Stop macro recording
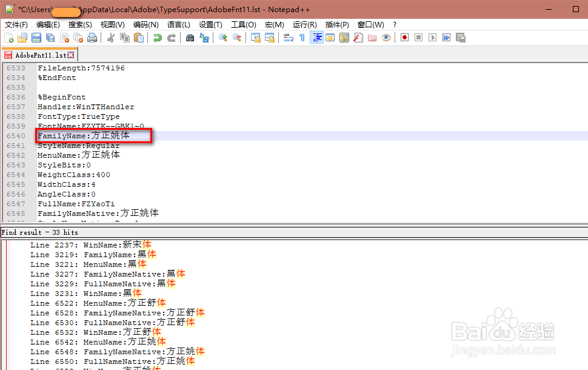This screenshot has width=588, height=370. coord(418,38)
